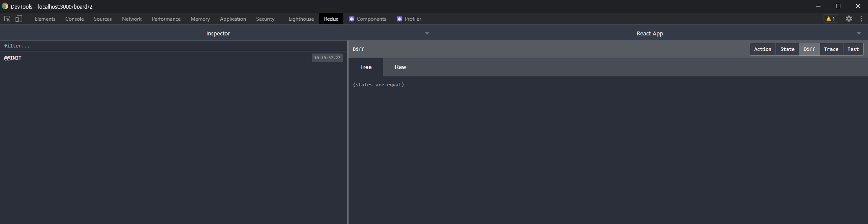Viewport: 868px width, 224px height.
Task: Switch to the Memory tab
Action: click(200, 19)
